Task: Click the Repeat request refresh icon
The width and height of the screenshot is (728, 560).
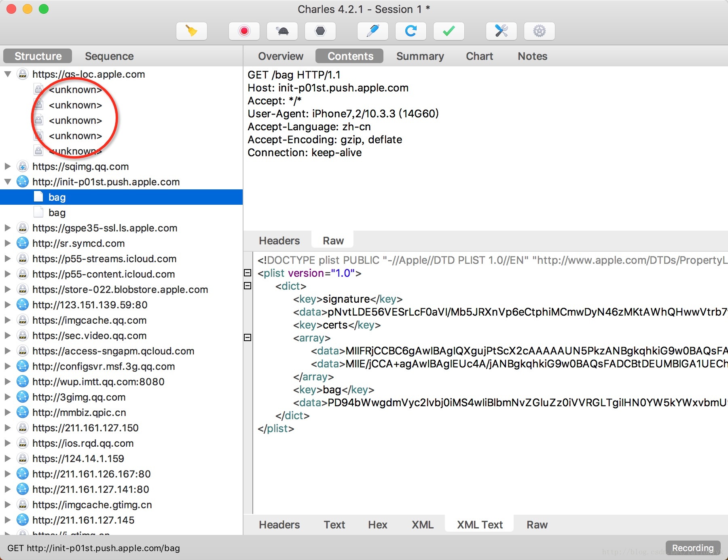Action: click(x=411, y=31)
